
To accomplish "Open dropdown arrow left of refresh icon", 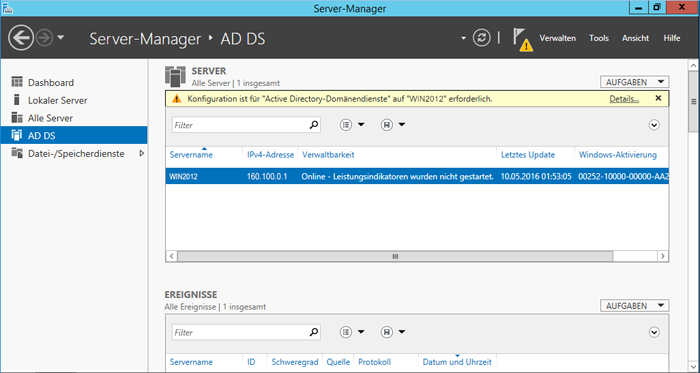I will pos(463,38).
